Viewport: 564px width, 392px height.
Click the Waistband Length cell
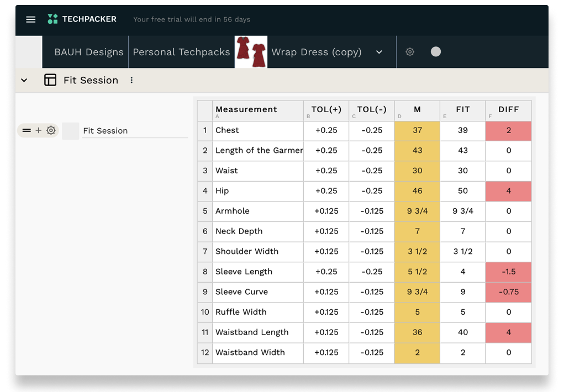[x=258, y=332]
